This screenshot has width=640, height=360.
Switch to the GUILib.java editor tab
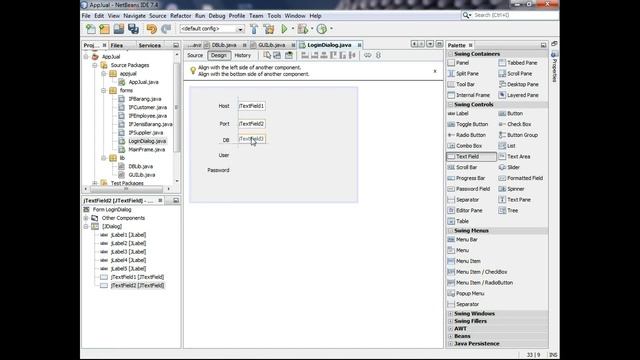point(271,45)
